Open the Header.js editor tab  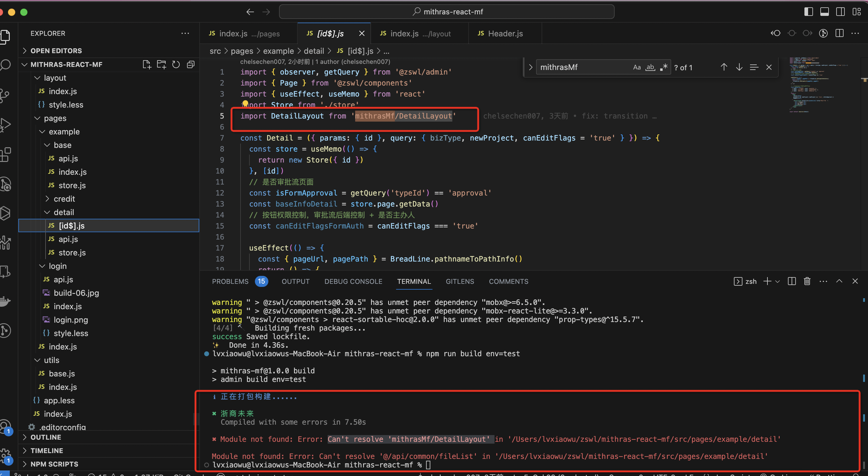point(505,33)
